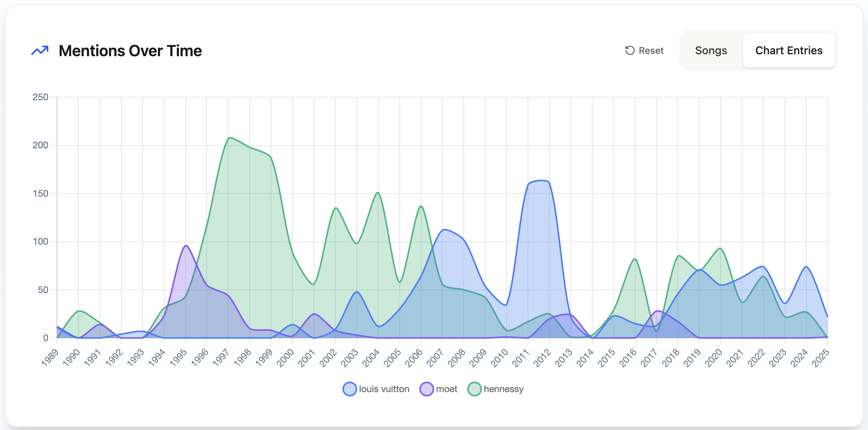Select the Chart Entries tab
The height and width of the screenshot is (430, 868).
point(788,51)
